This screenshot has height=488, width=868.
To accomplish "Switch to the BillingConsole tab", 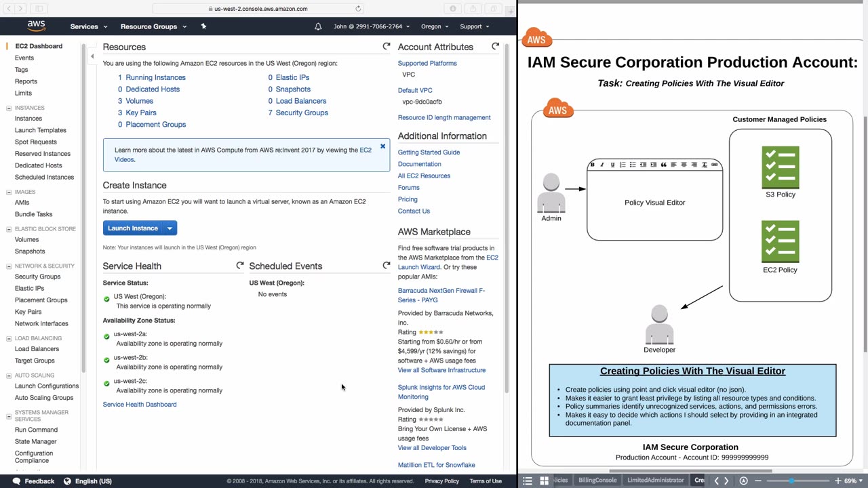I will tap(597, 481).
